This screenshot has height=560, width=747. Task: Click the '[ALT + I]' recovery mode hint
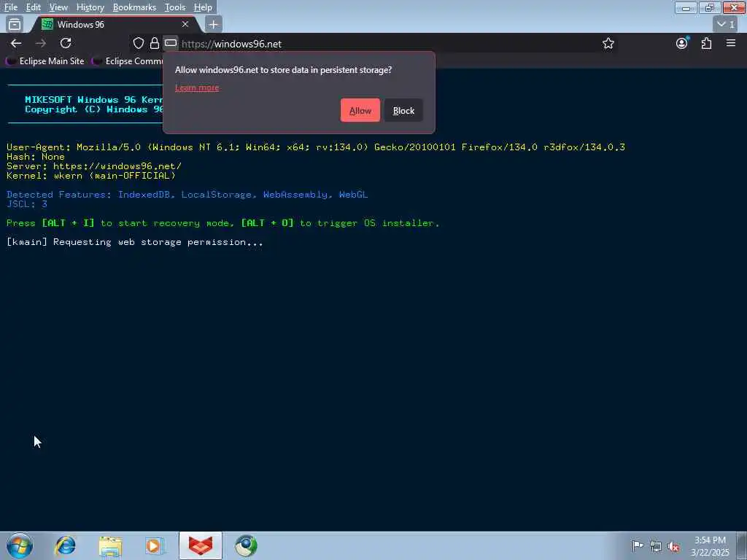(68, 223)
